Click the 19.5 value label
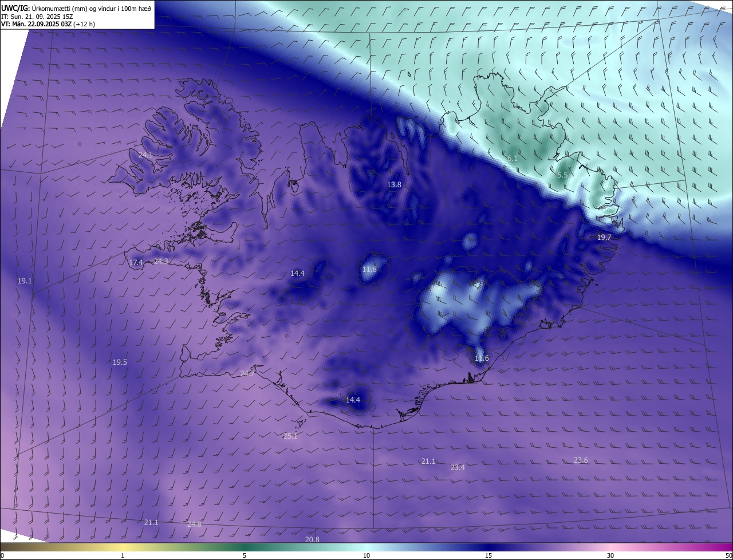This screenshot has width=733, height=560. (x=120, y=362)
